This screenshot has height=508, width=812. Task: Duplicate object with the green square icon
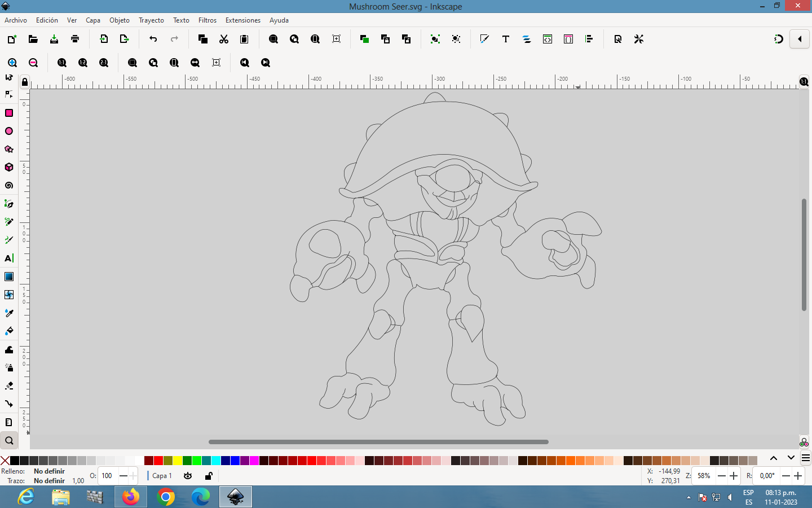[364, 39]
